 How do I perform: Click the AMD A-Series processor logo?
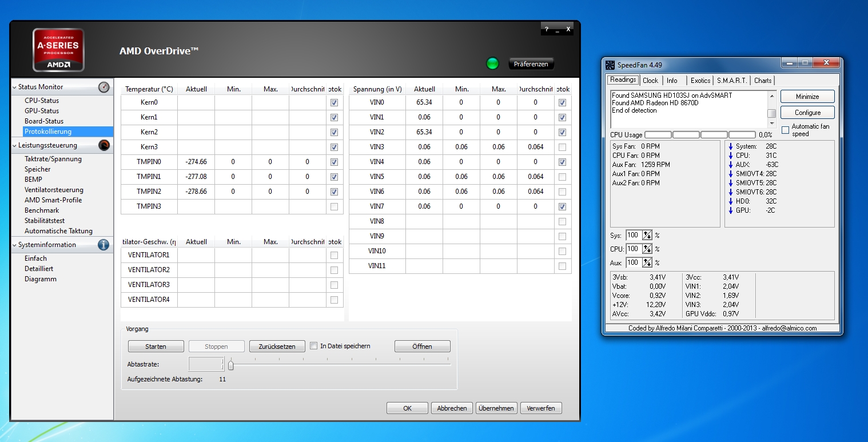coord(58,50)
